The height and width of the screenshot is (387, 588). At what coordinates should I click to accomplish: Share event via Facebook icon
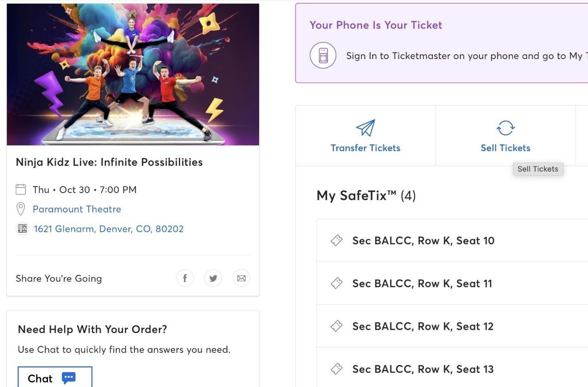(185, 278)
